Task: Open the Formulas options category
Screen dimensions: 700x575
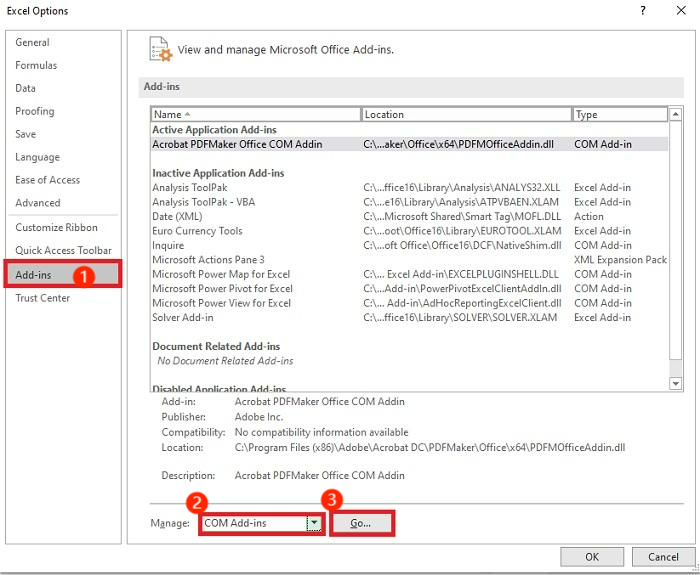Action: tap(36, 66)
